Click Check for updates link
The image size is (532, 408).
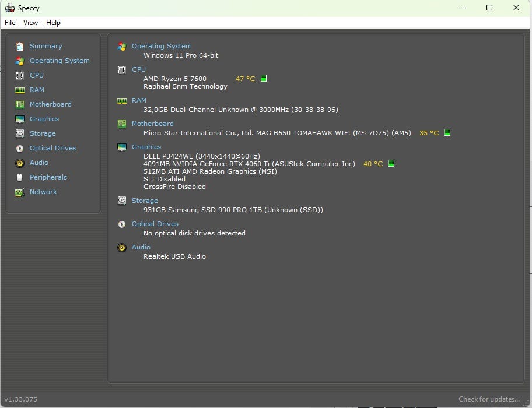[489, 399]
